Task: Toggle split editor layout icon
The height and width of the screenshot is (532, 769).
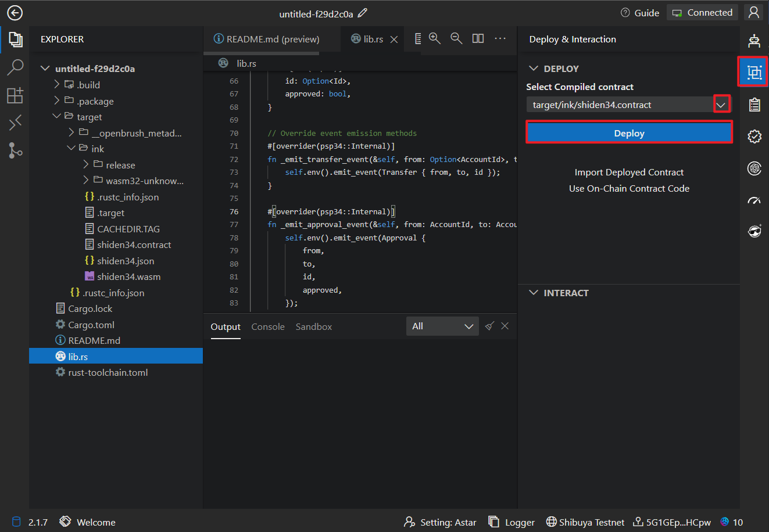Action: point(478,38)
